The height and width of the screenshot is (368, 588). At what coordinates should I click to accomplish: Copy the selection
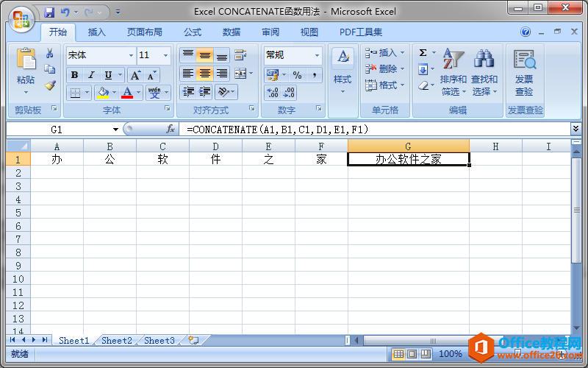click(x=49, y=69)
